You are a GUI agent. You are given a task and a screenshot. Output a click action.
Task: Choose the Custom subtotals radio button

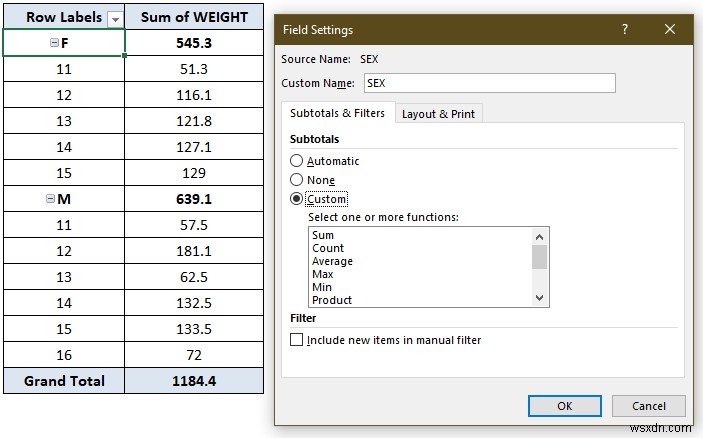[296, 199]
